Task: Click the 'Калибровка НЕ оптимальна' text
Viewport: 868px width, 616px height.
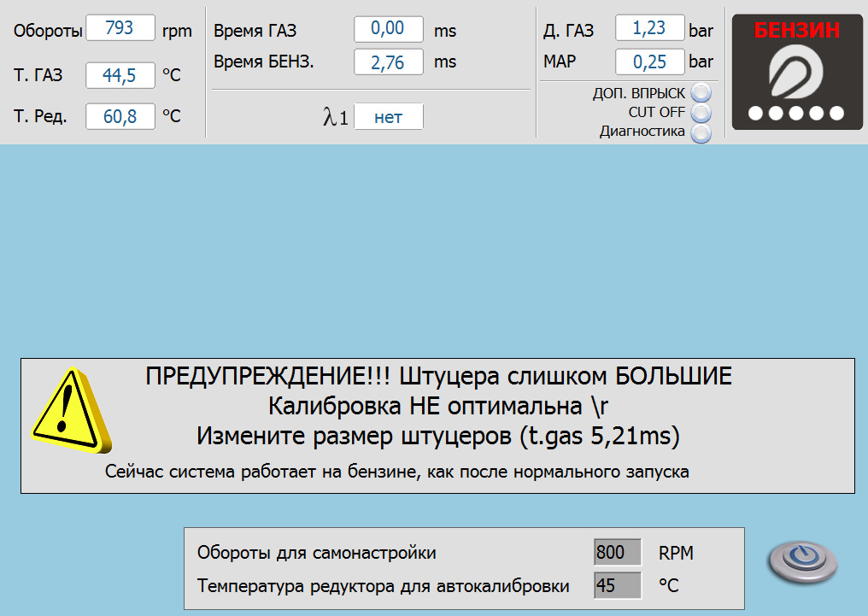Action: [x=425, y=406]
